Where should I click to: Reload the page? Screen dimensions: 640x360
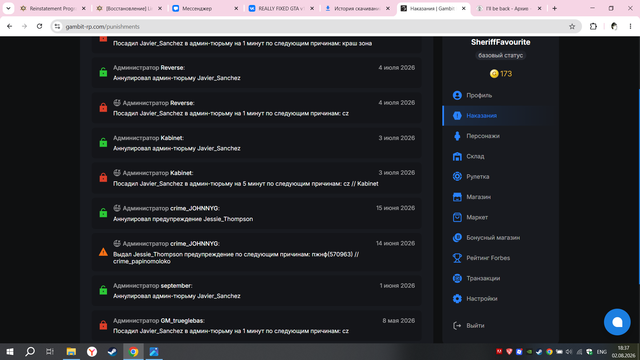(39, 27)
